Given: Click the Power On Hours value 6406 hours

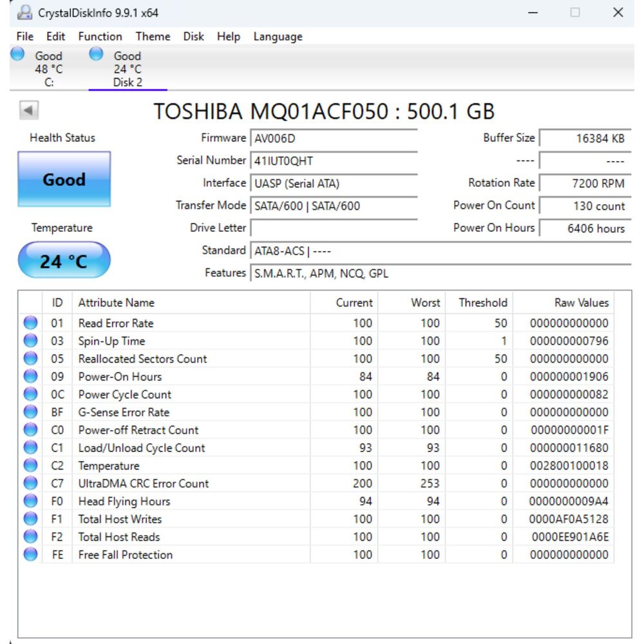Looking at the screenshot, I should pyautogui.click(x=585, y=228).
